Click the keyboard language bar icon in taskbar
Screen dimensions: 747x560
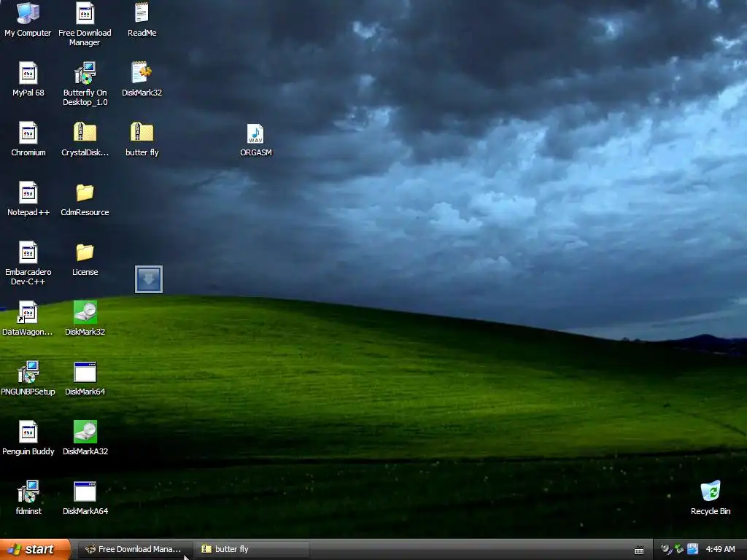pos(639,550)
